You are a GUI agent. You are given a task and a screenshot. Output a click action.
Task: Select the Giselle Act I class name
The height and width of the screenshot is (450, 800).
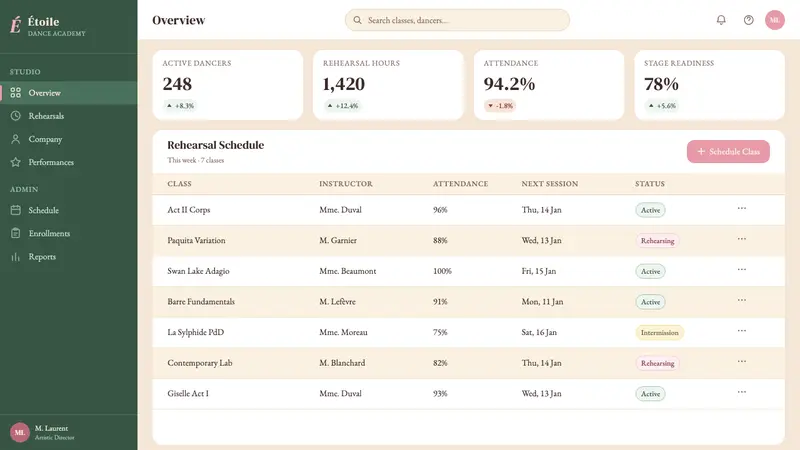(188, 393)
